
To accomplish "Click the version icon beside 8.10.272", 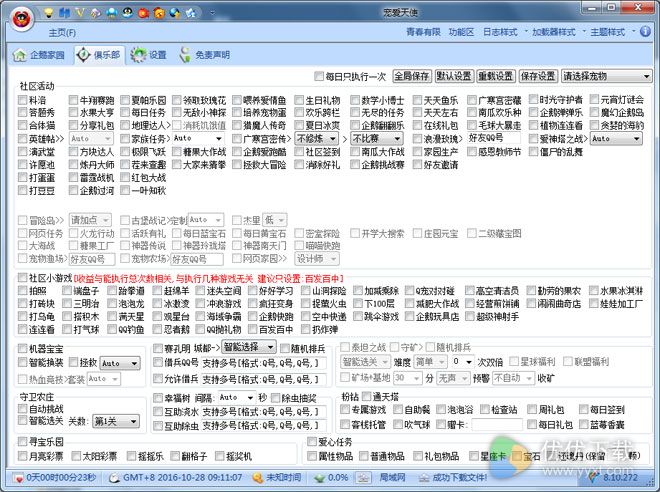I will (x=594, y=477).
